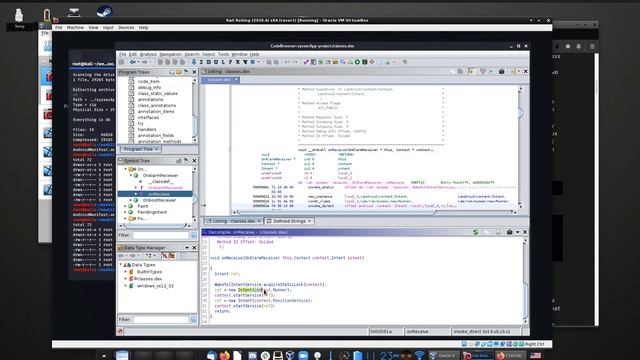Toggle the second red filter icon in Data Type Manager

[x=172, y=256]
